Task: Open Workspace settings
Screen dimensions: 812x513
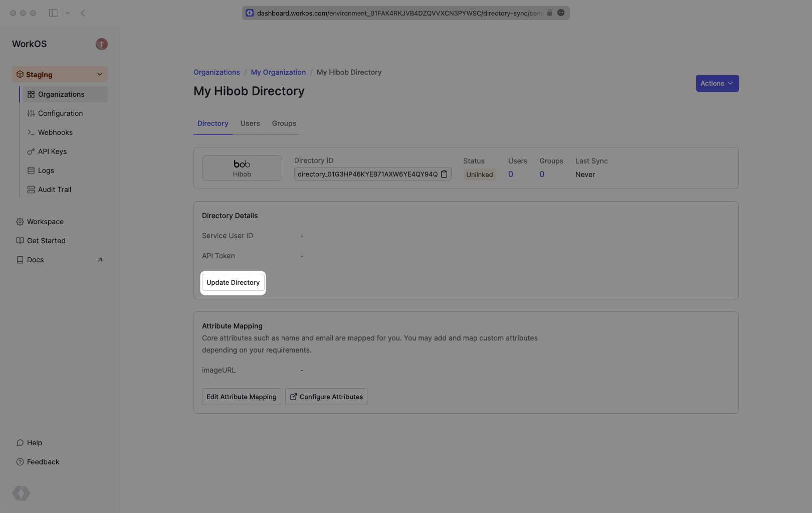Action: pos(45,222)
